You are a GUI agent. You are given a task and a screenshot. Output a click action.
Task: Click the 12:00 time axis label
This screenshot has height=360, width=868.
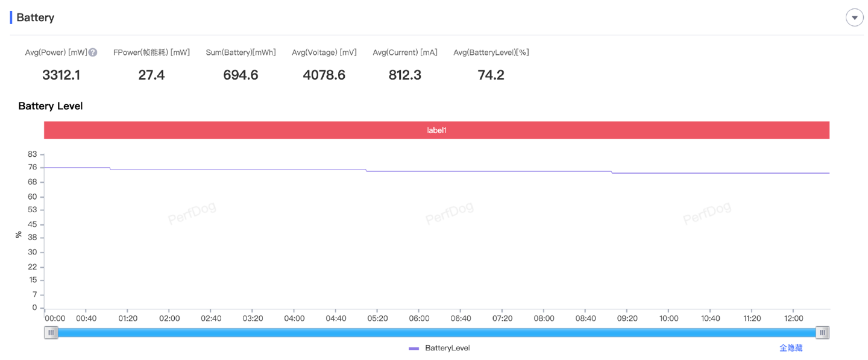pyautogui.click(x=793, y=318)
